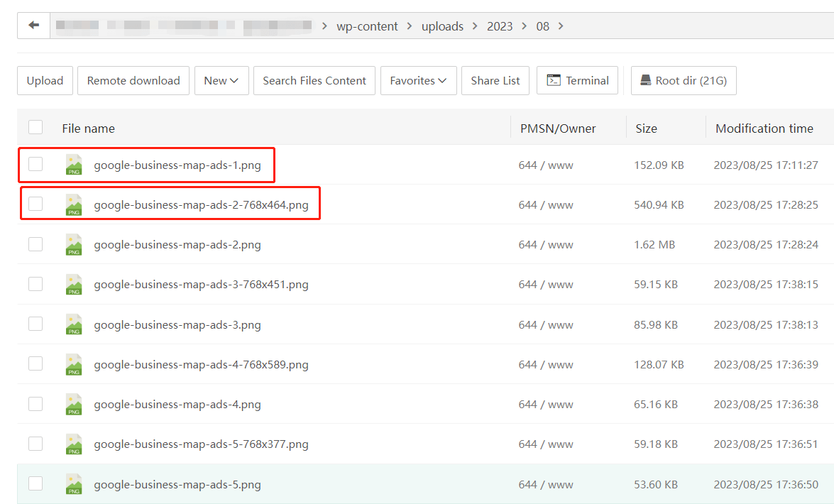The height and width of the screenshot is (504, 834).
Task: Toggle the select-all checkbox in header
Action: click(35, 128)
